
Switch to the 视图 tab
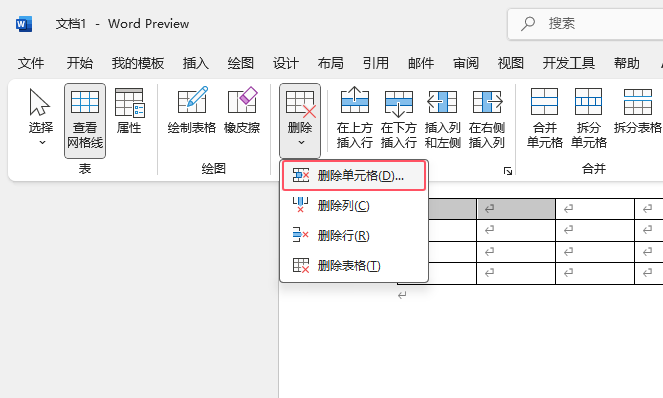tap(511, 63)
